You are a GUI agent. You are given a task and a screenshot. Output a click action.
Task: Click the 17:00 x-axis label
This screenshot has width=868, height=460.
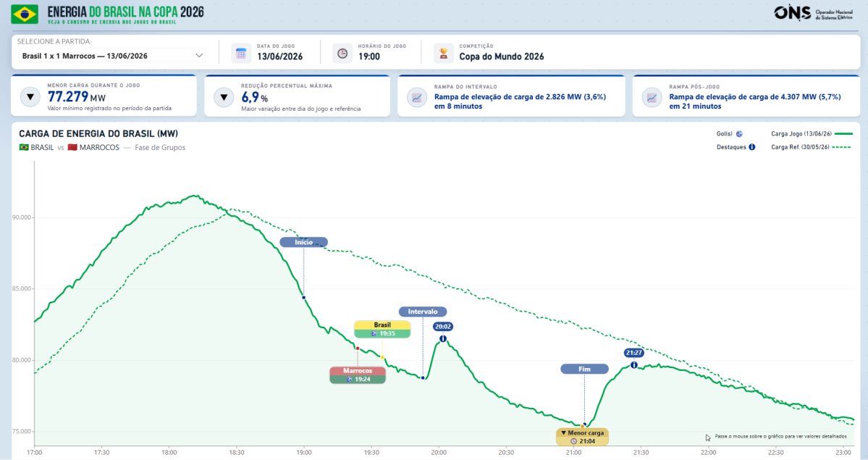click(34, 453)
